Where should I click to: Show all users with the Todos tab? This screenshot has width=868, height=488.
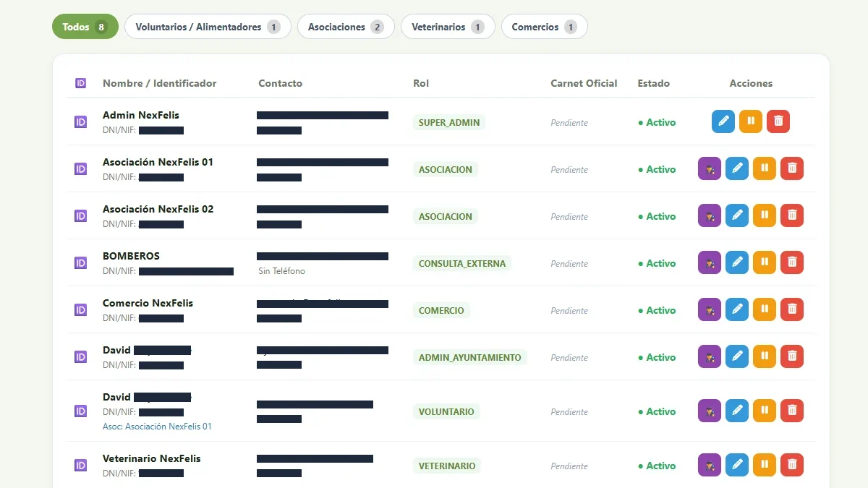coord(85,27)
